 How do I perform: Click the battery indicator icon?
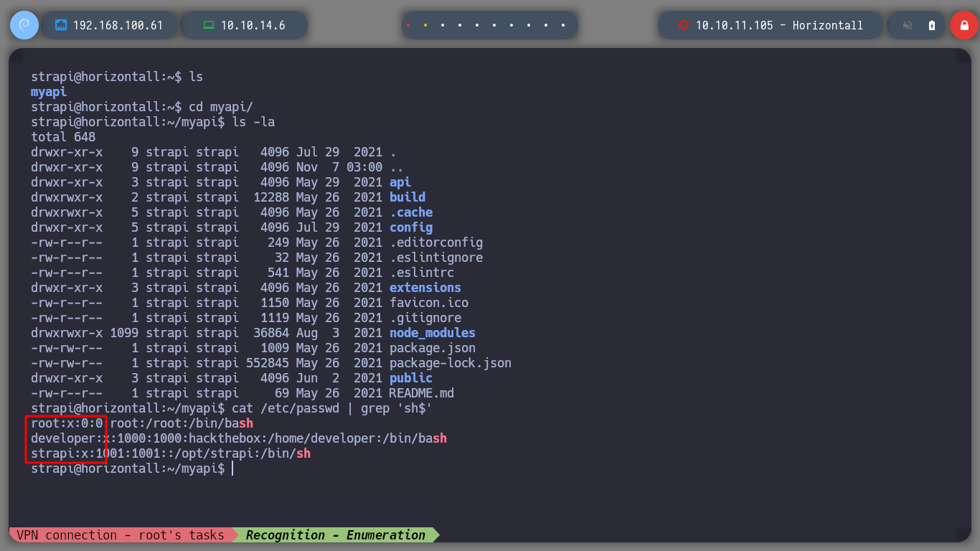click(x=932, y=25)
